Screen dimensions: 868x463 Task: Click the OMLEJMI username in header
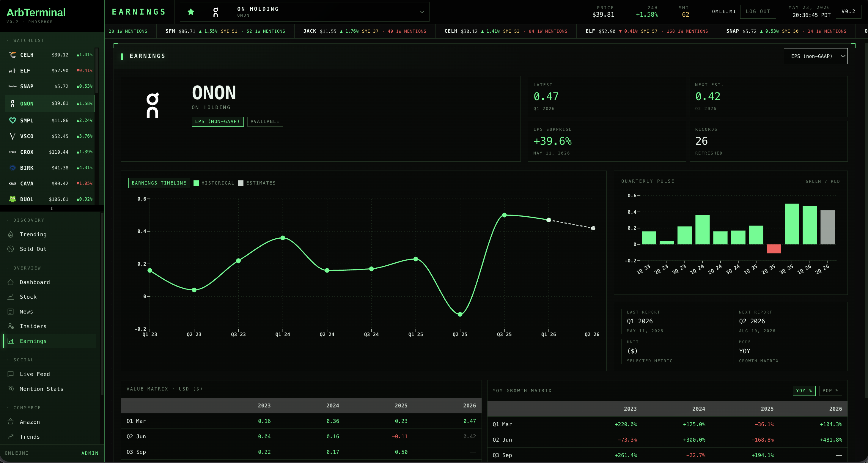pyautogui.click(x=724, y=12)
